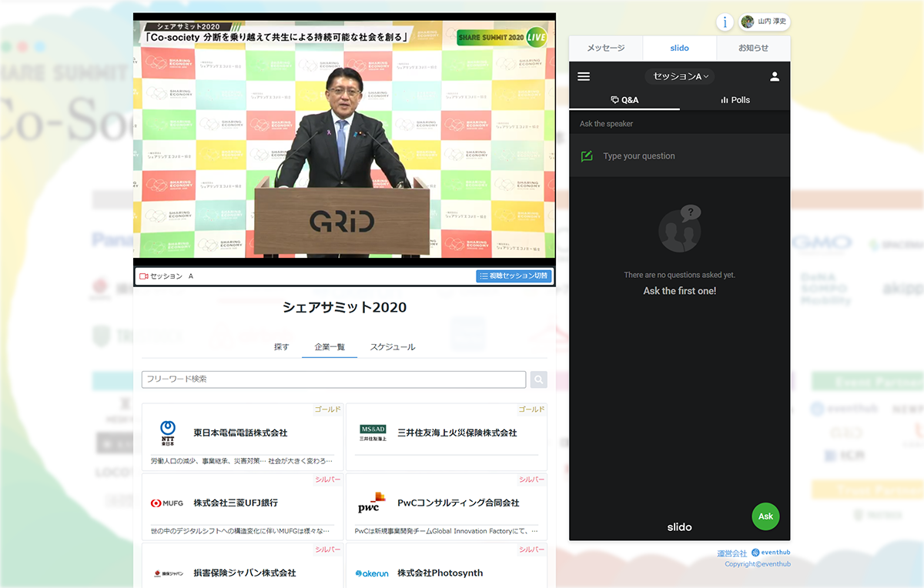
Task: Open 株式会社Photosynth company card
Action: click(x=447, y=566)
